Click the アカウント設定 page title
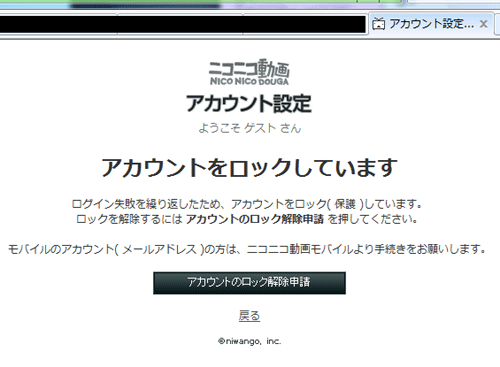This screenshot has width=500, height=367. pos(249,103)
